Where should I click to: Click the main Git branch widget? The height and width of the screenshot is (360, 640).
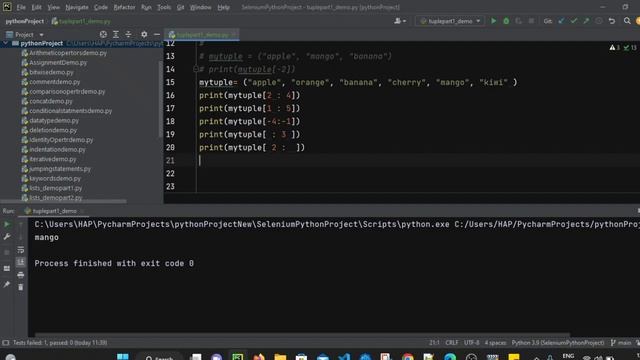[621, 343]
